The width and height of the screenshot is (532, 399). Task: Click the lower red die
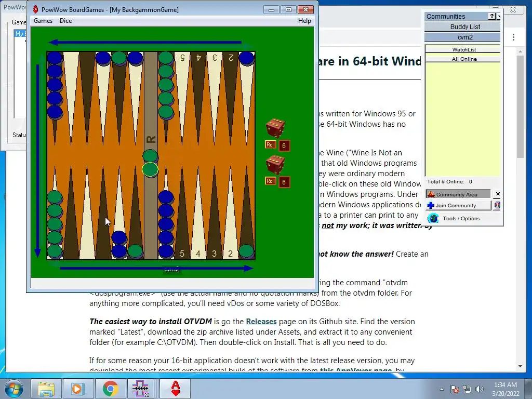point(275,165)
